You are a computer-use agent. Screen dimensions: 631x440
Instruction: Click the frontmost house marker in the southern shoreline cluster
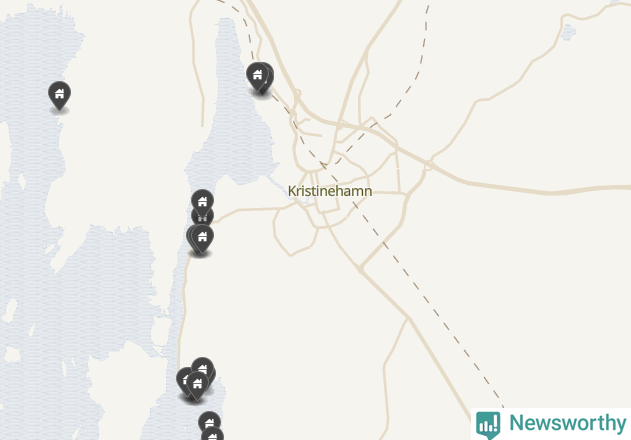tap(197, 386)
